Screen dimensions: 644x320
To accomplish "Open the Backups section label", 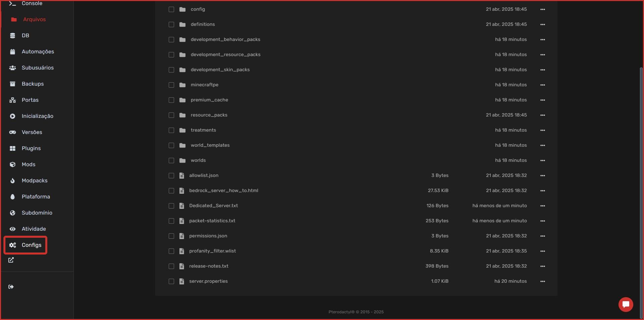I will tap(33, 84).
